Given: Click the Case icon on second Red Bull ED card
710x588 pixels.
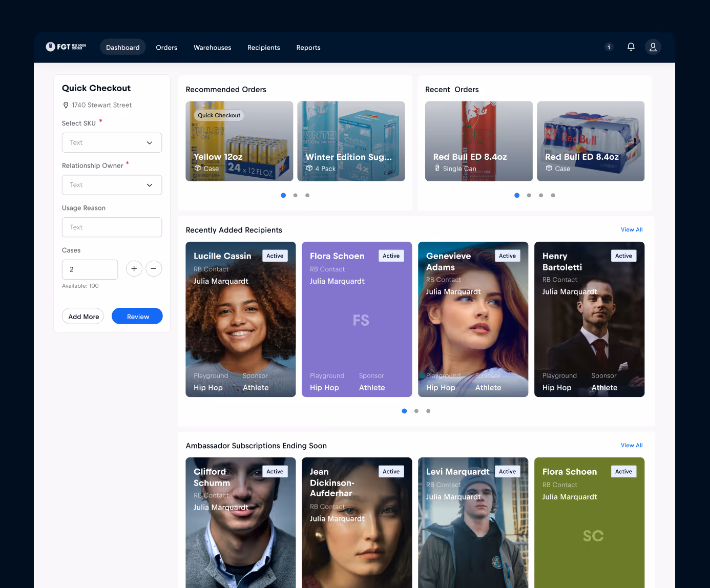Looking at the screenshot, I should pos(549,169).
